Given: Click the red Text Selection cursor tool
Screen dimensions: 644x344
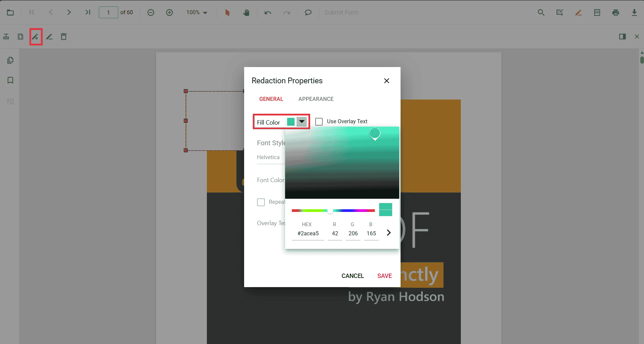Looking at the screenshot, I should 227,13.
